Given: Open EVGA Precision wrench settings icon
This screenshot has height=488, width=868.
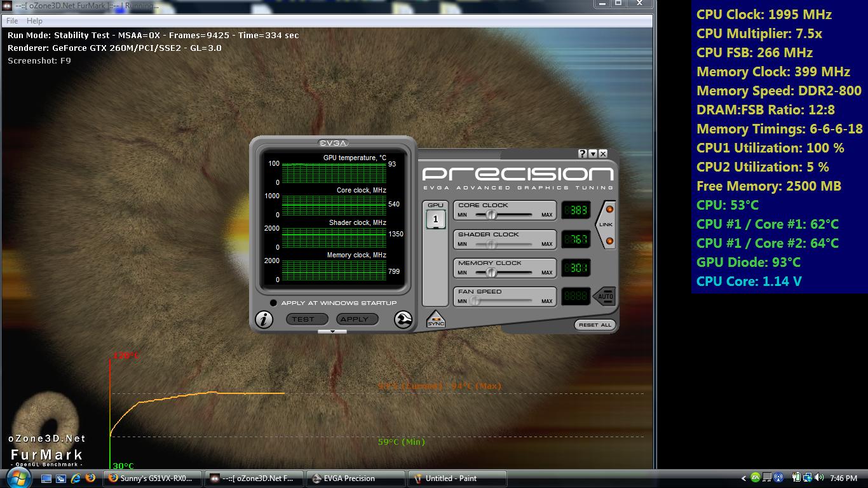Looking at the screenshot, I should (403, 319).
